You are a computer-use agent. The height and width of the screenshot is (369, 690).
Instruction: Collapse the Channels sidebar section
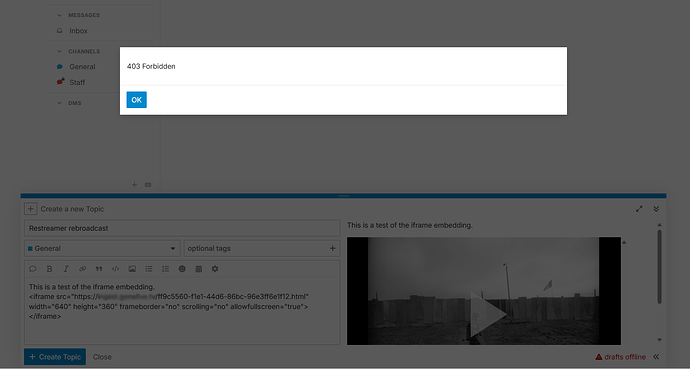pos(59,51)
